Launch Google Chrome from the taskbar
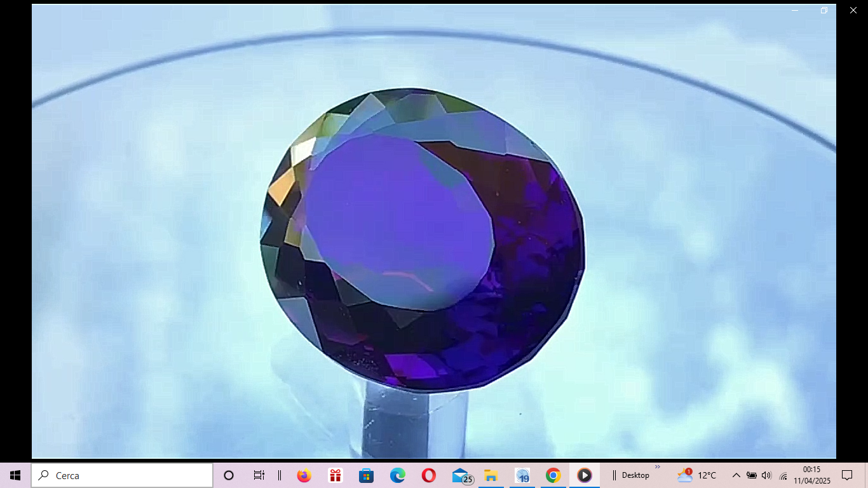 pos(553,475)
